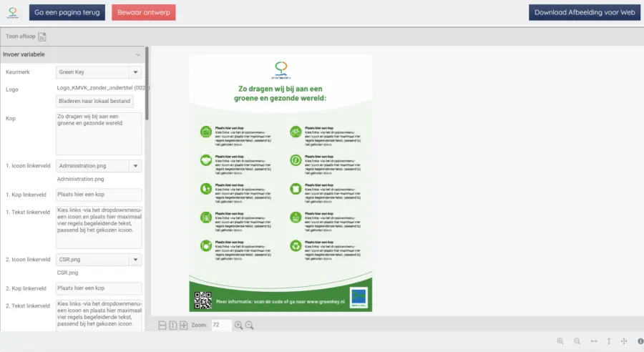Click '2. Tekst linkerveld' text area
The width and height of the screenshot is (644, 352).
pos(99,316)
